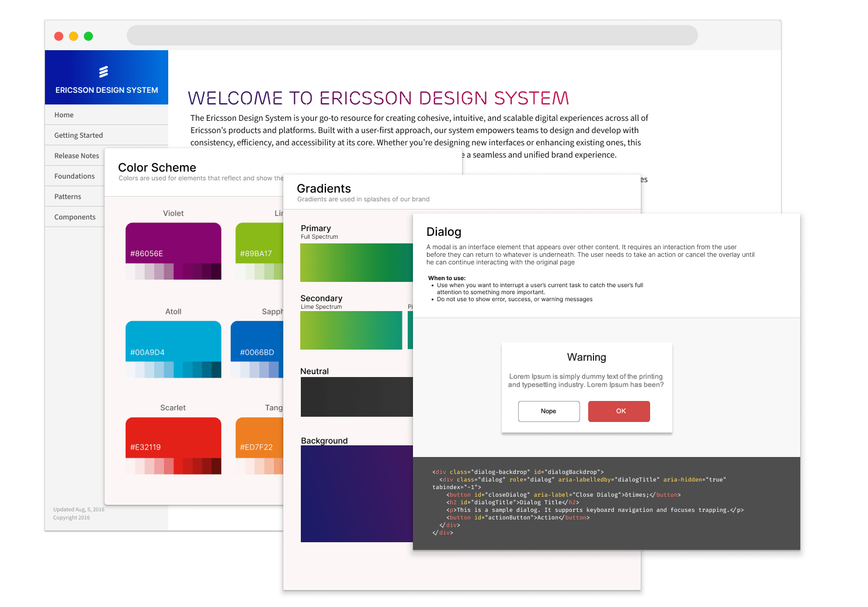Click the 'Copyright 2016' footer text

71,518
